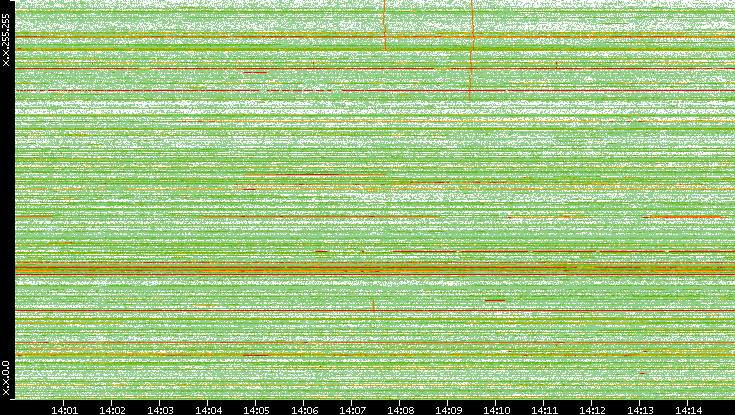This screenshot has width=735, height=415.
Task: Click the 14:07 tick label
Action: 352,410
